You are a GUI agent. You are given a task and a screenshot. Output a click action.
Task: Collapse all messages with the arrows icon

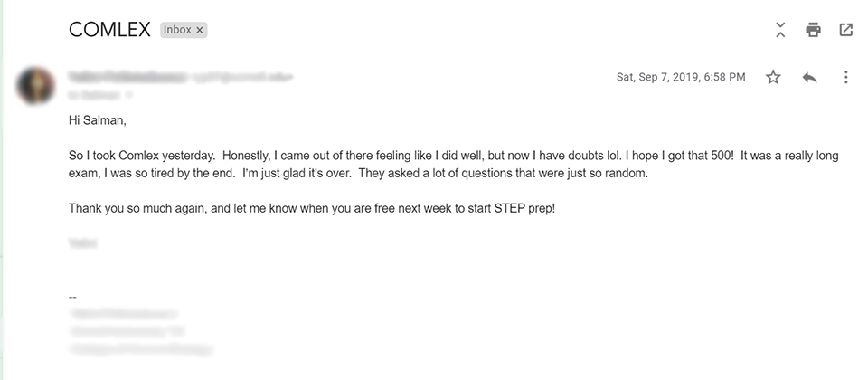pos(780,30)
